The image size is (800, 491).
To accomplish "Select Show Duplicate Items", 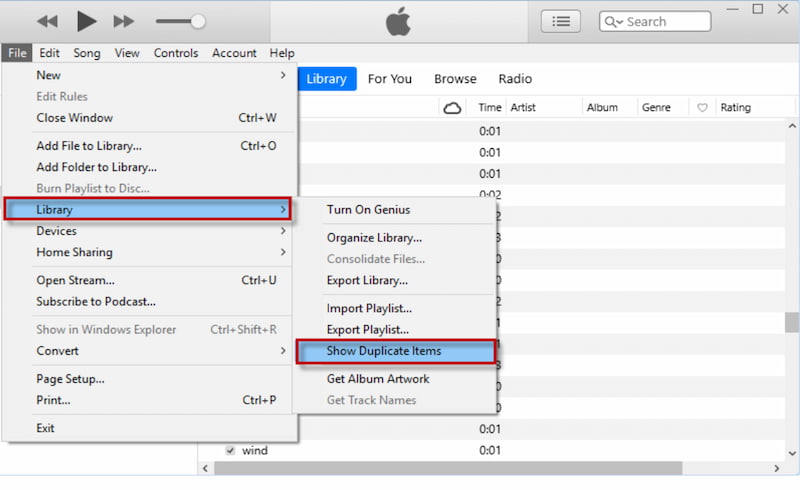I will (x=395, y=351).
